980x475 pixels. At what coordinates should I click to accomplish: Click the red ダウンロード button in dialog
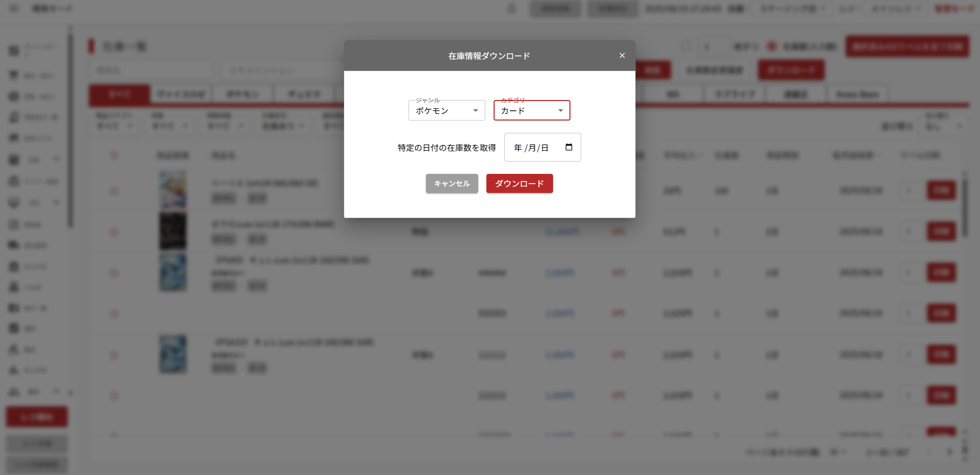519,184
